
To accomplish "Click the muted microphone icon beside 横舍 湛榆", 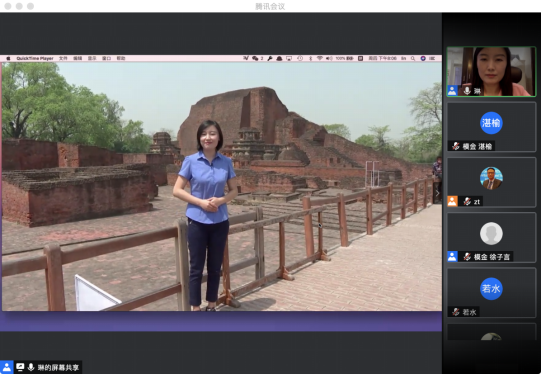I will (456, 146).
